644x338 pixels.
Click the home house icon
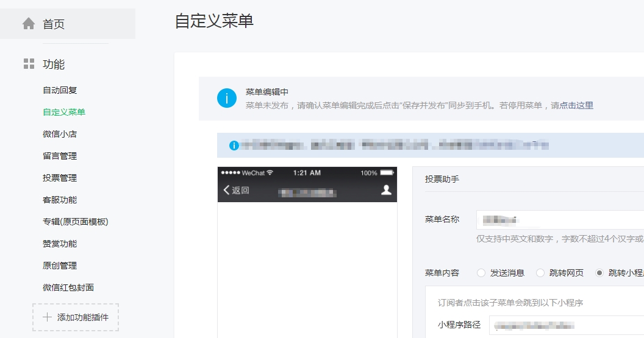(29, 24)
